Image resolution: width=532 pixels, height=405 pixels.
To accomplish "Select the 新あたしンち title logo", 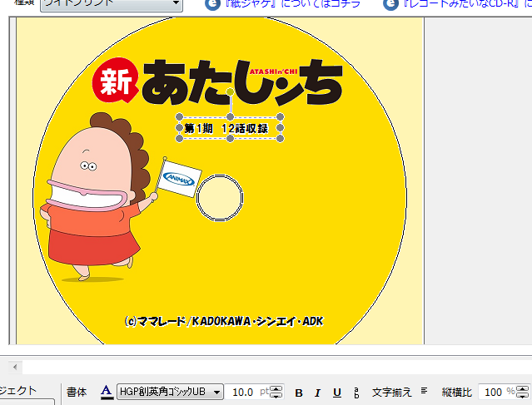I will tap(217, 81).
